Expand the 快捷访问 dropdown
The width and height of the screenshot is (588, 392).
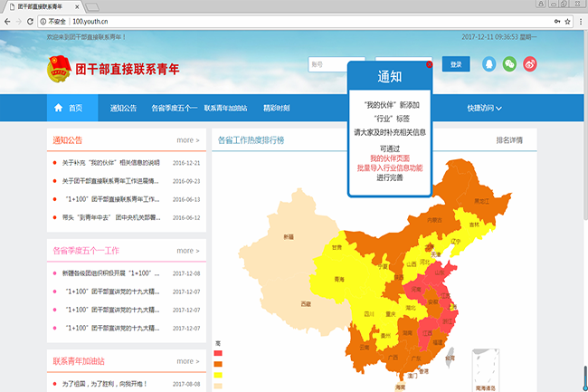point(485,109)
